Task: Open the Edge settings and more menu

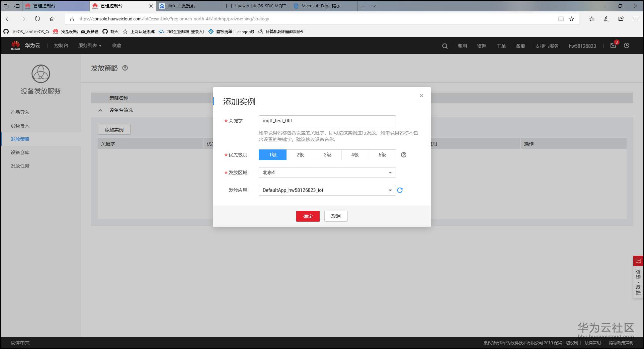Action: coord(636,19)
